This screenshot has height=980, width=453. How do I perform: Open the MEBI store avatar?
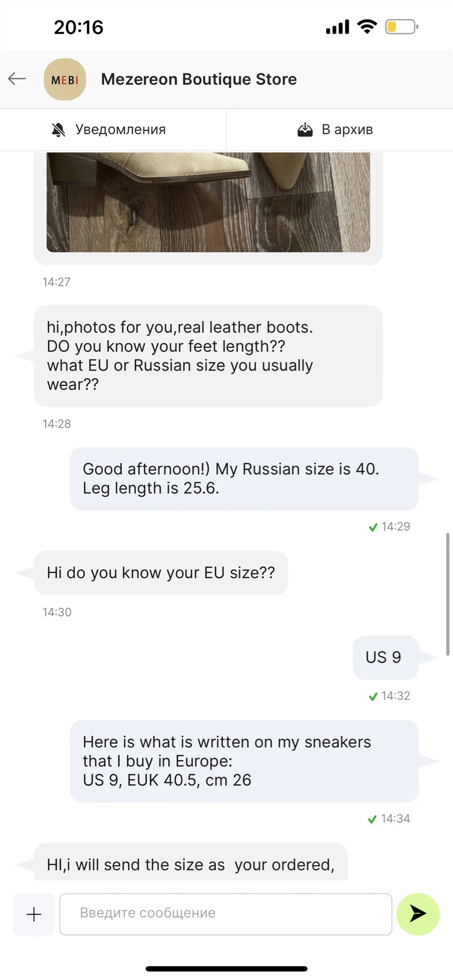click(x=65, y=79)
